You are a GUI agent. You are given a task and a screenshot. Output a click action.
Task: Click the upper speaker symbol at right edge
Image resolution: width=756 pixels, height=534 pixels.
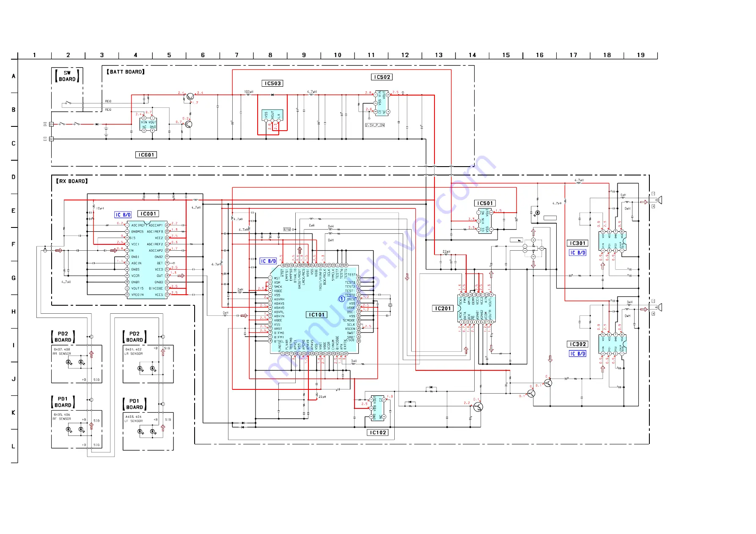659,200
